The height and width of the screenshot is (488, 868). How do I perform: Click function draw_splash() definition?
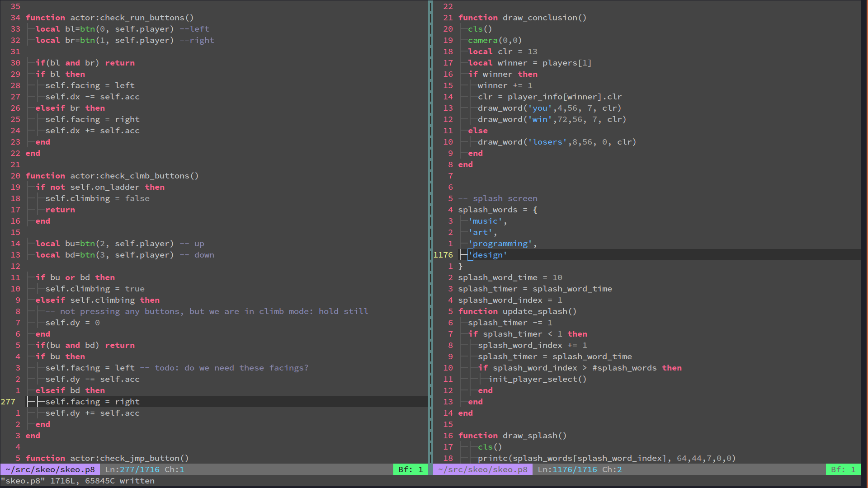click(x=512, y=436)
